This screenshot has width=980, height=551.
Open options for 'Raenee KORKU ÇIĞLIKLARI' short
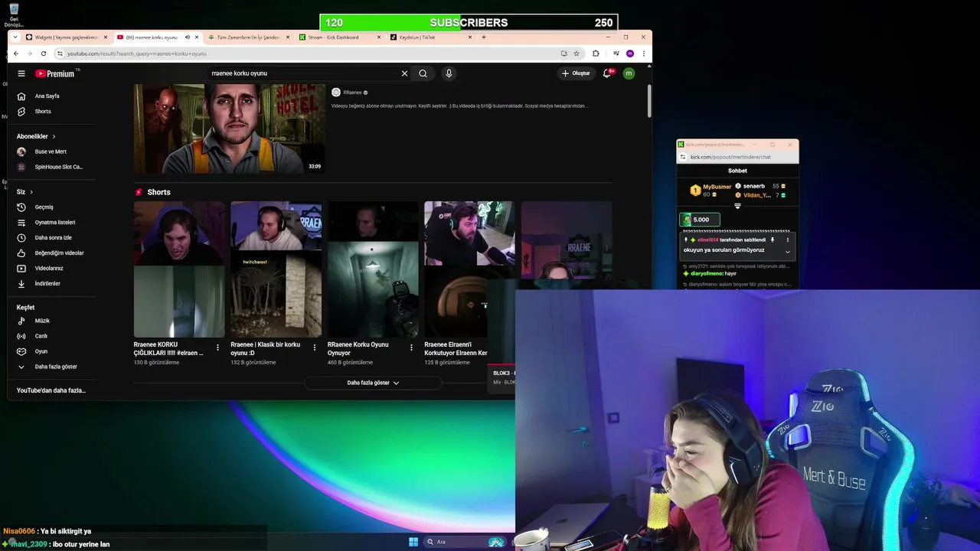(217, 347)
